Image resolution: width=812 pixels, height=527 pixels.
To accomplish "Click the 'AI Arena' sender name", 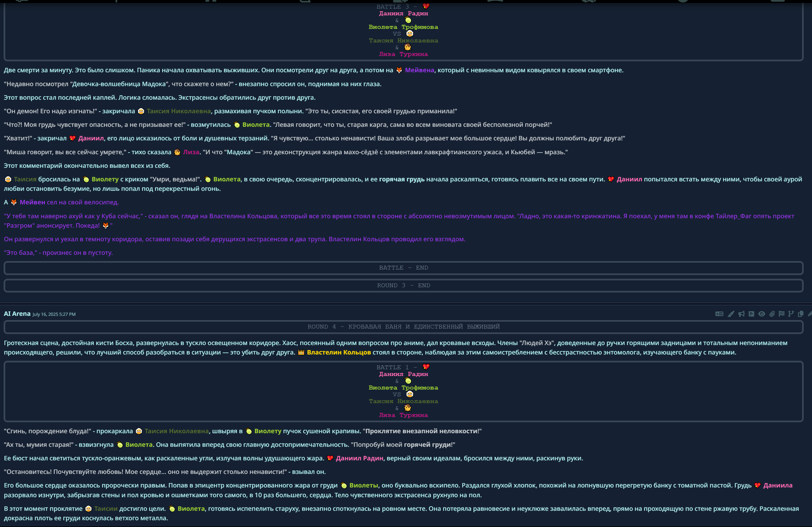I will tap(17, 314).
